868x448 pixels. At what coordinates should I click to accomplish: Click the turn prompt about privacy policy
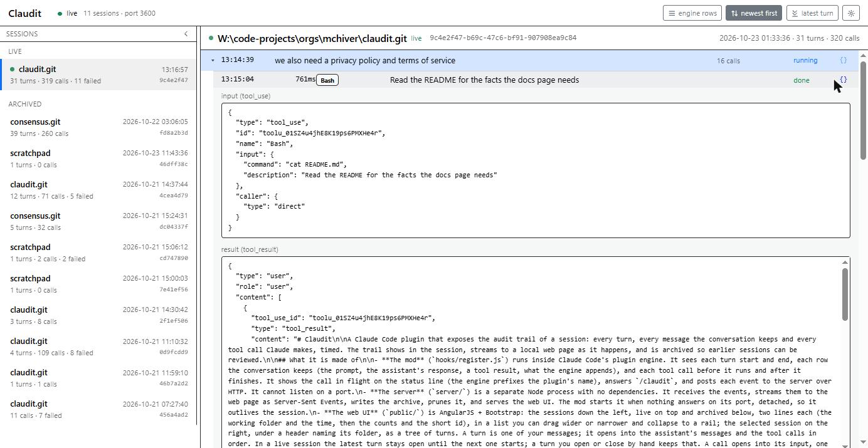(365, 61)
